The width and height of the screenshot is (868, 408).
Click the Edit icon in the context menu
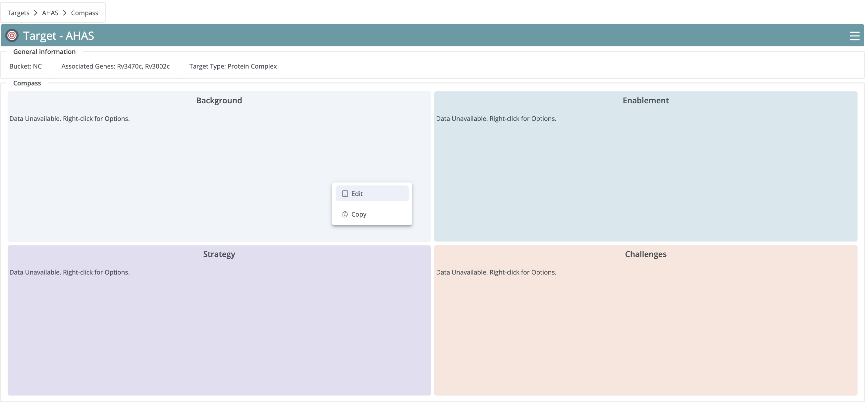click(345, 193)
